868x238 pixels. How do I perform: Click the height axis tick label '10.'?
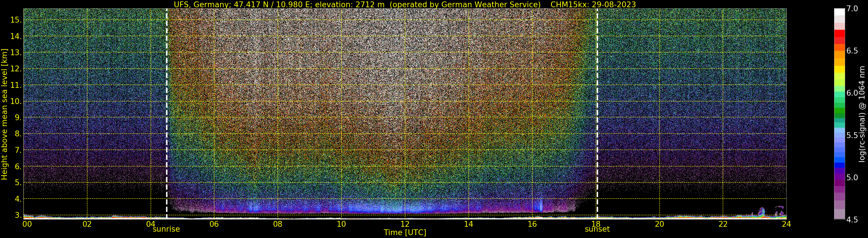pos(16,101)
